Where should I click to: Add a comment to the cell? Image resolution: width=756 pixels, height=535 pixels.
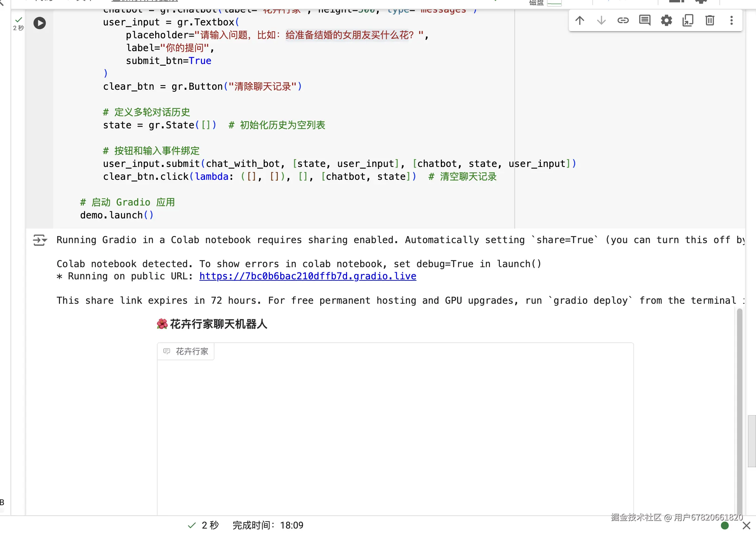coord(645,21)
